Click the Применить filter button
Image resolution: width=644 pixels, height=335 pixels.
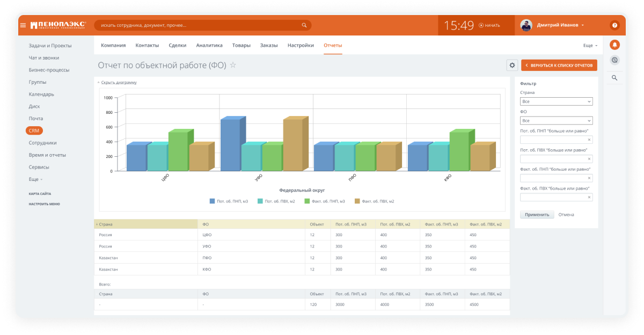pos(537,214)
